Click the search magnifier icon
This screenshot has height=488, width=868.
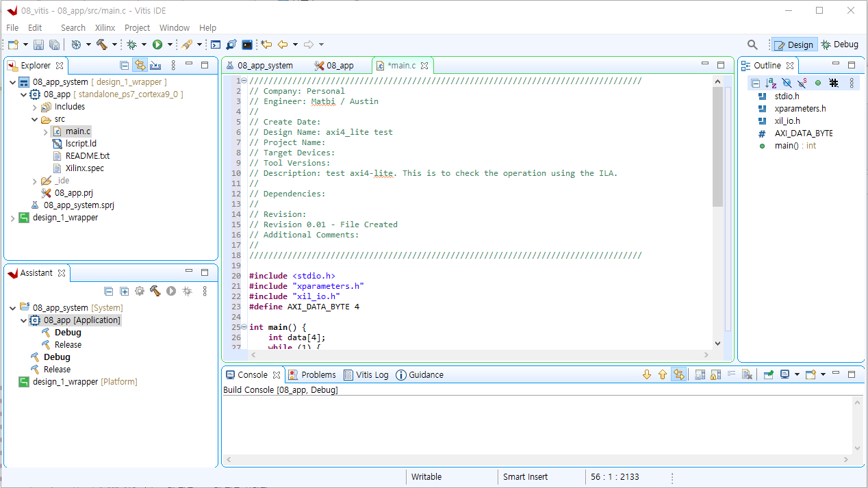coord(752,44)
